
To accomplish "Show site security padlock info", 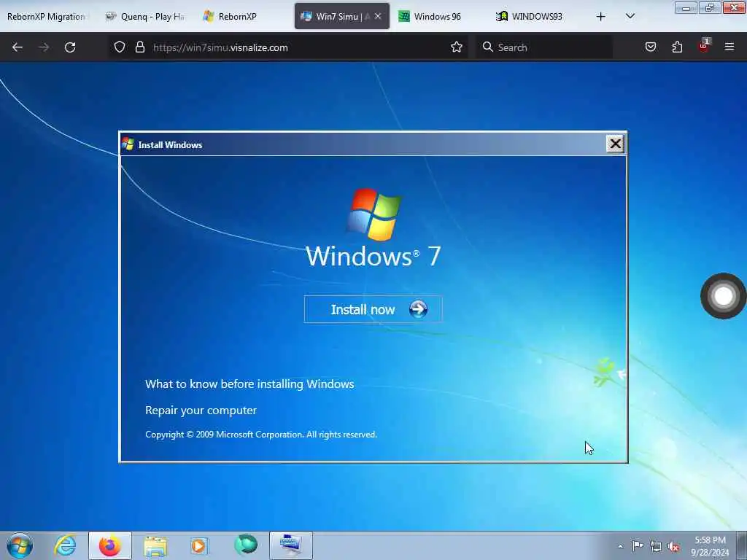I will point(139,47).
